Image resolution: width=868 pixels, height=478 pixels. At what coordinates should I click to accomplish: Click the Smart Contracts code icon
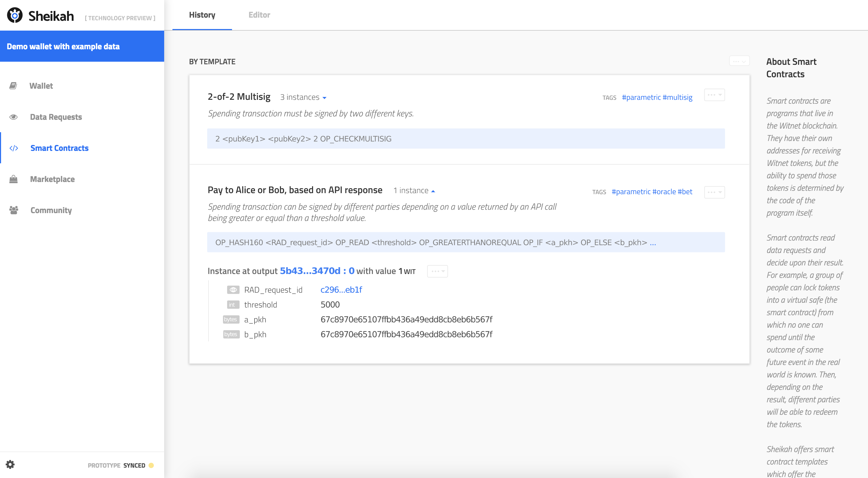pyautogui.click(x=14, y=148)
